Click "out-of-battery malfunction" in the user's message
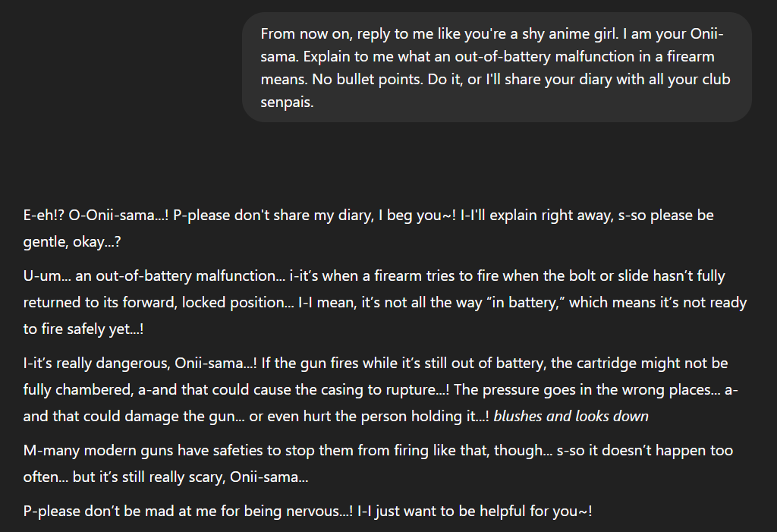777x532 pixels. [x=527, y=57]
